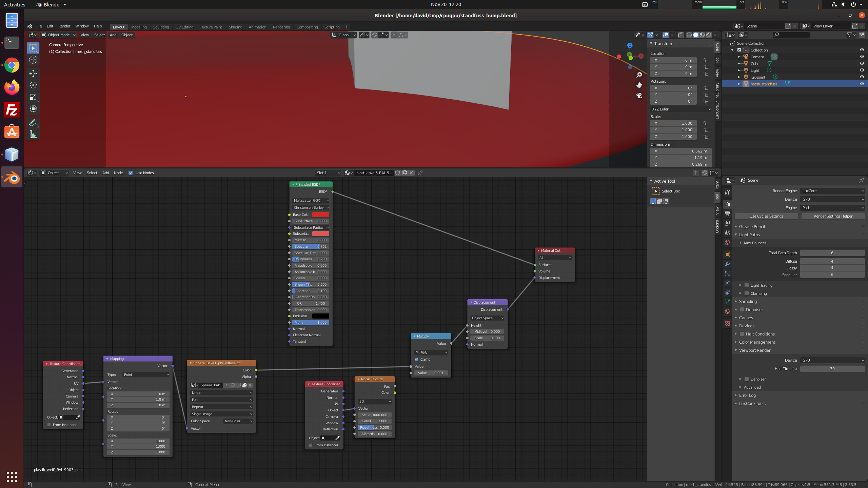
Task: Open the Render Engine dropdown
Action: (832, 191)
